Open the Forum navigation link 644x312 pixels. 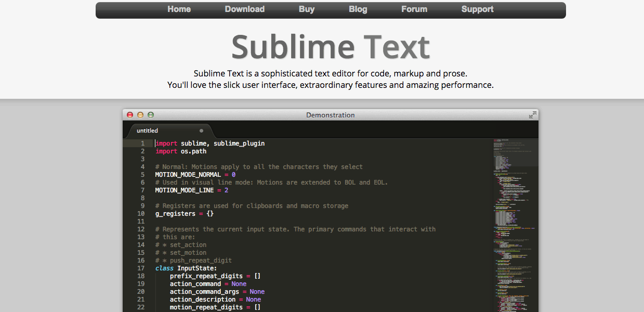click(414, 9)
